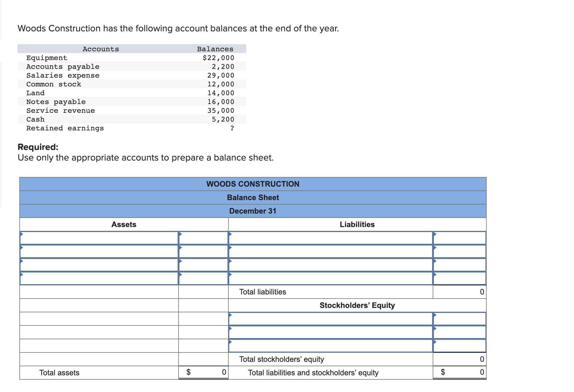The image size is (574, 392).
Task: Select the first asset amount input cell
Action: point(203,238)
